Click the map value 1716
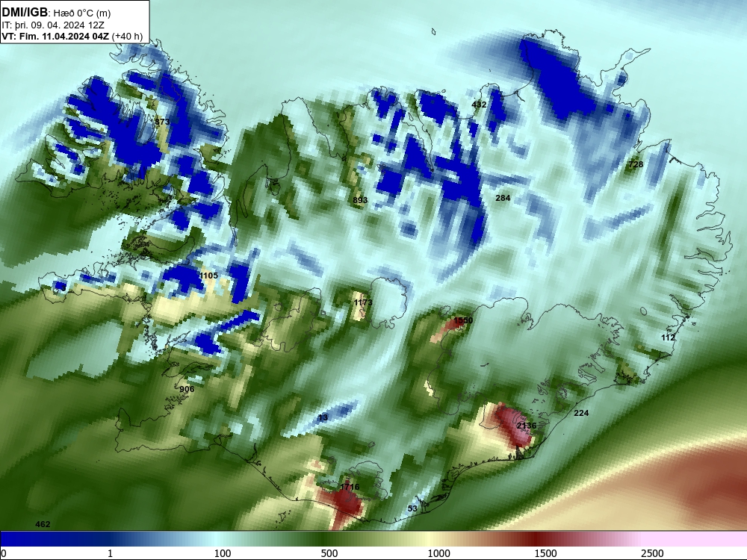The width and height of the screenshot is (747, 560). [350, 487]
